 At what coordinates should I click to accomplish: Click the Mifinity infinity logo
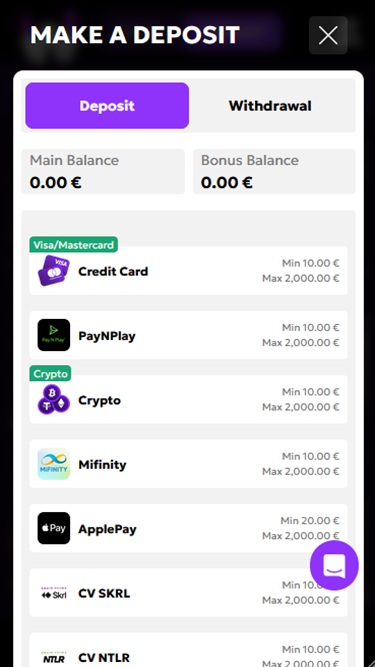point(54,464)
